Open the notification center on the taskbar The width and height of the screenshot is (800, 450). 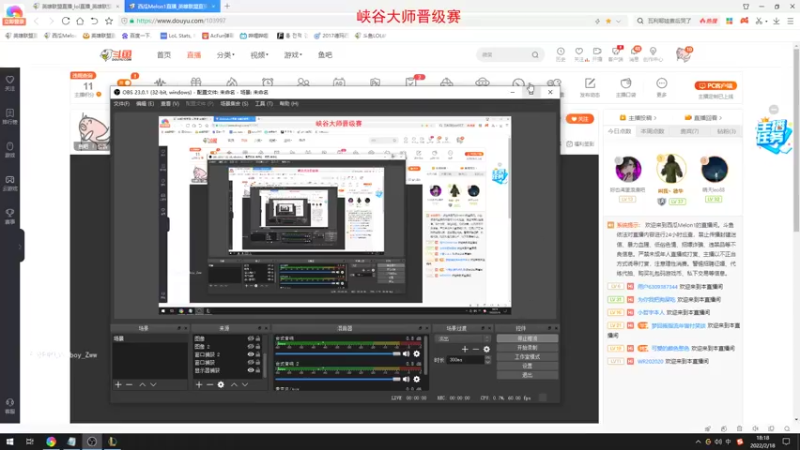[x=786, y=442]
